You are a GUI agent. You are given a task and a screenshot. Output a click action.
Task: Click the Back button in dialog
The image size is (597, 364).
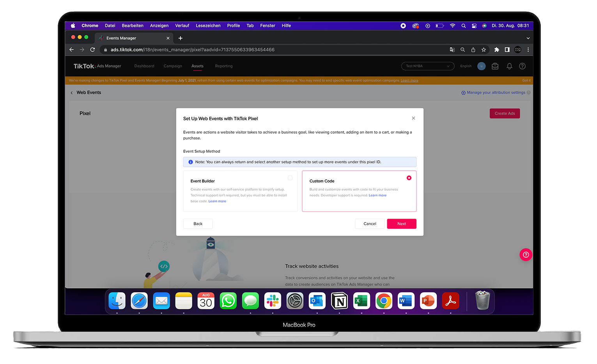(x=198, y=224)
